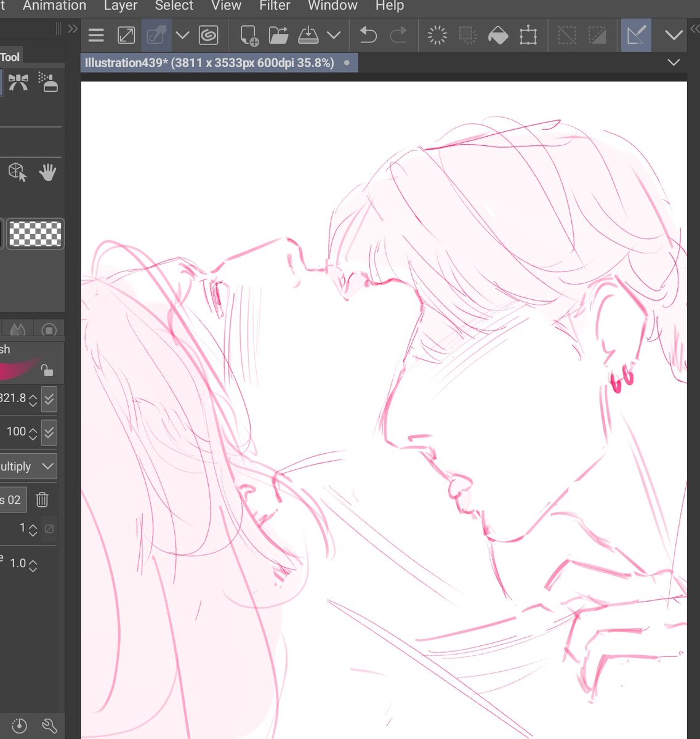The height and width of the screenshot is (739, 700).
Task: Activate the Scale/Rotate transform icon
Action: pyautogui.click(x=528, y=35)
